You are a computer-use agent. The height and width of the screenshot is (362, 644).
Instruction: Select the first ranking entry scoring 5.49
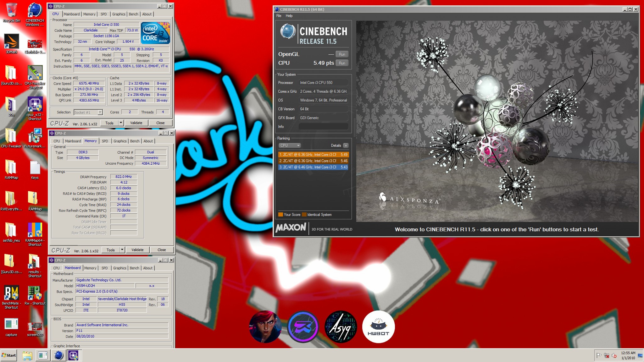pos(313,155)
